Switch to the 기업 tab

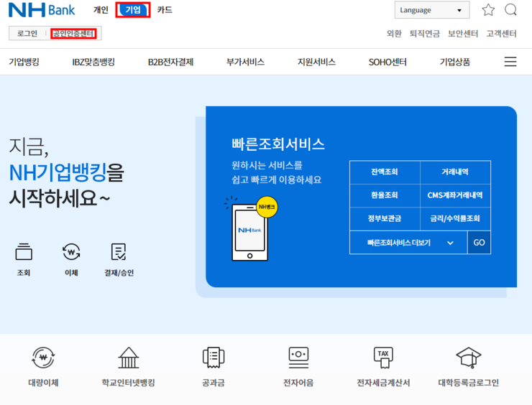(133, 10)
